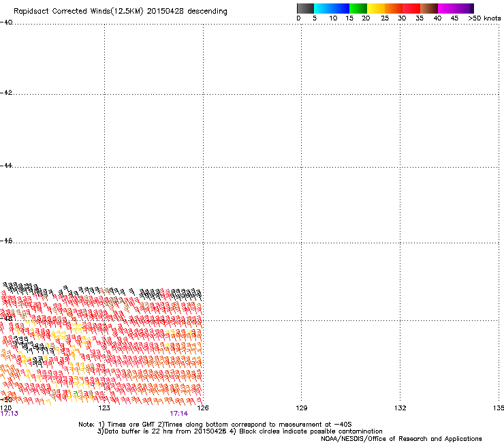The width and height of the screenshot is (504, 443).
Task: Click the cyan-blue 5-15 knots color band
Action: click(x=332, y=8)
